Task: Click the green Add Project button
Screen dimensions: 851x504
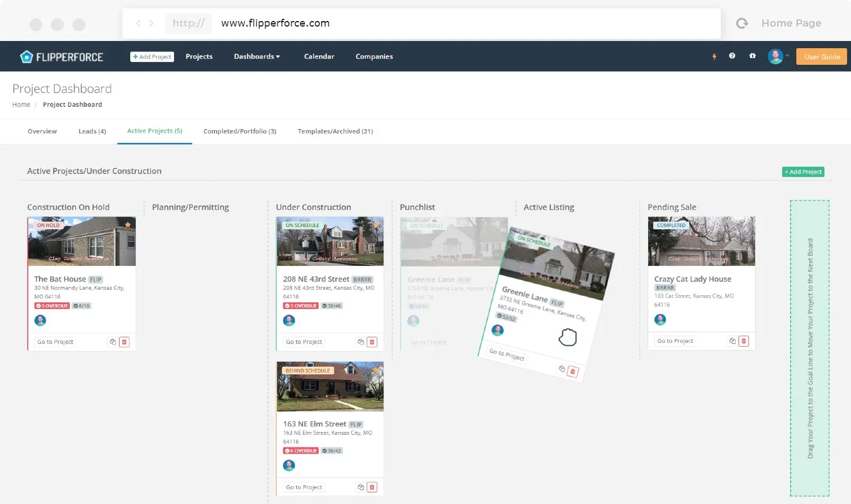Action: coord(803,172)
